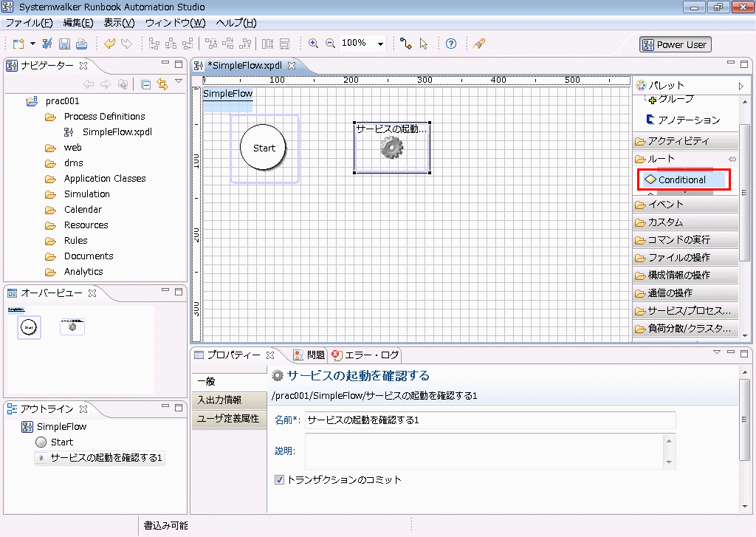The height and width of the screenshot is (537, 756).
Task: Select the pointer selection tool icon
Action: coord(424,44)
